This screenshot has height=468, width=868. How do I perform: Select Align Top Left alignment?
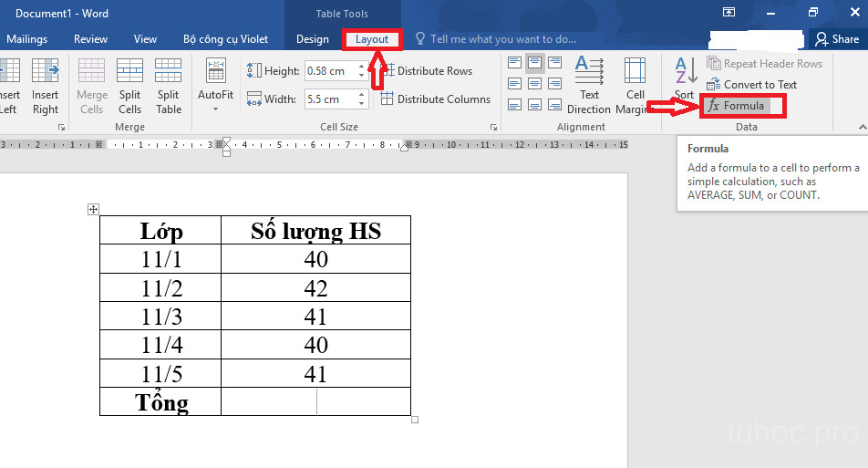[514, 63]
